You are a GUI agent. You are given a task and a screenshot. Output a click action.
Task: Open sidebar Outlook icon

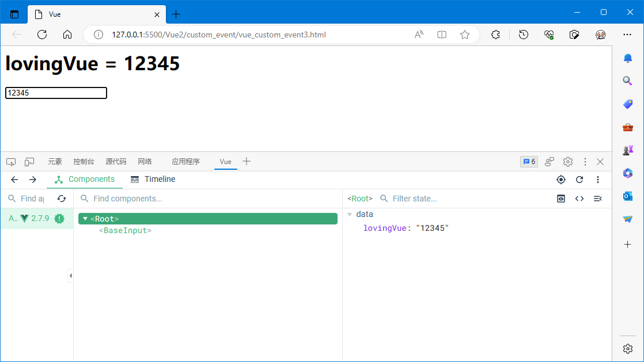[x=627, y=197]
